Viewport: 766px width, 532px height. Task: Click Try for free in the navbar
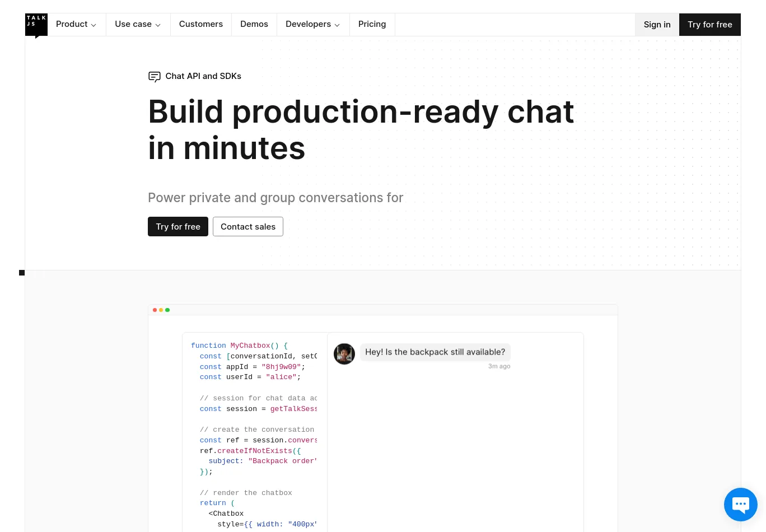[x=709, y=25]
